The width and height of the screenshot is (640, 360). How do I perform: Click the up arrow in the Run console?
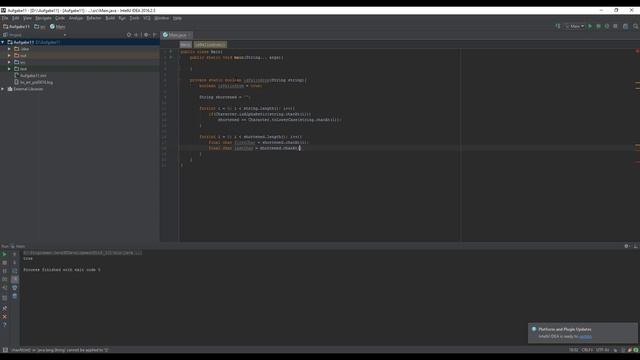14,254
